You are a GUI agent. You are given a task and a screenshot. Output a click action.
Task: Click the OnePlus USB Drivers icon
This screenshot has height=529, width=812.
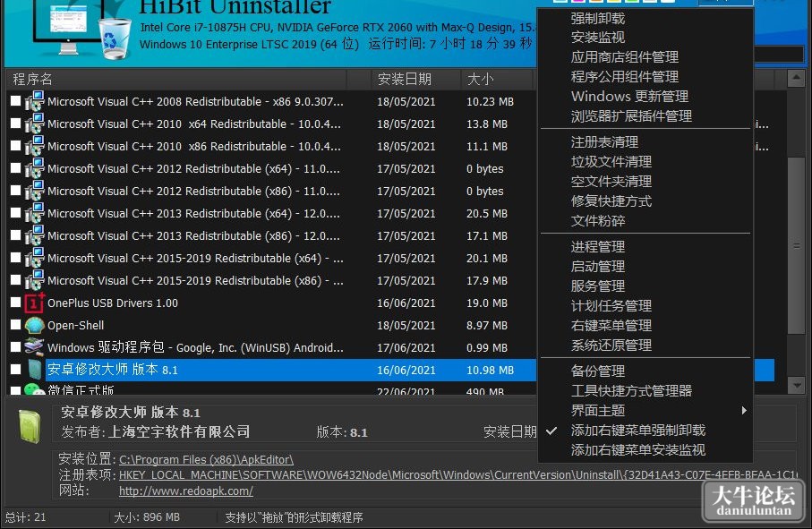pyautogui.click(x=35, y=303)
